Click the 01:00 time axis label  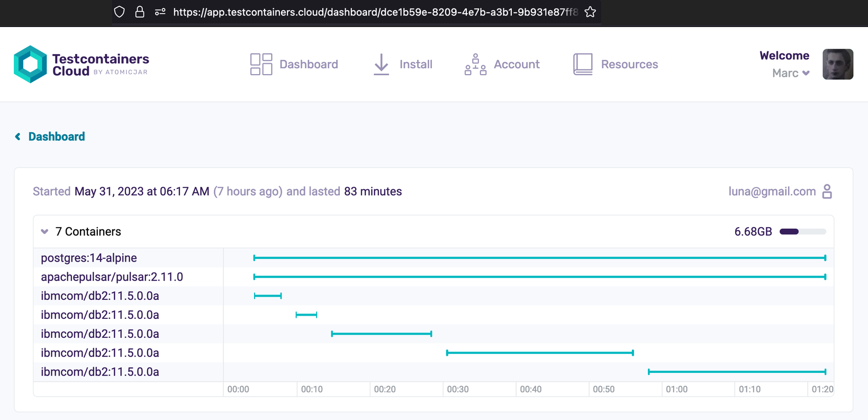(677, 389)
